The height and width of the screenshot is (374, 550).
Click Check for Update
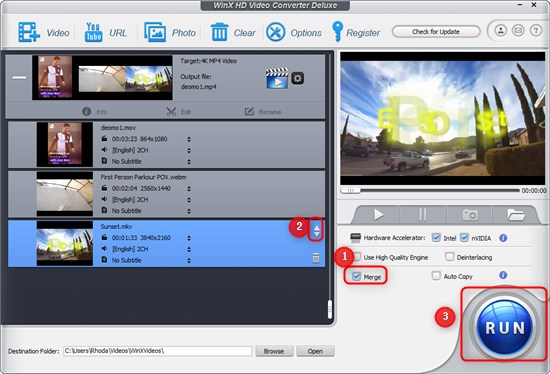click(436, 32)
